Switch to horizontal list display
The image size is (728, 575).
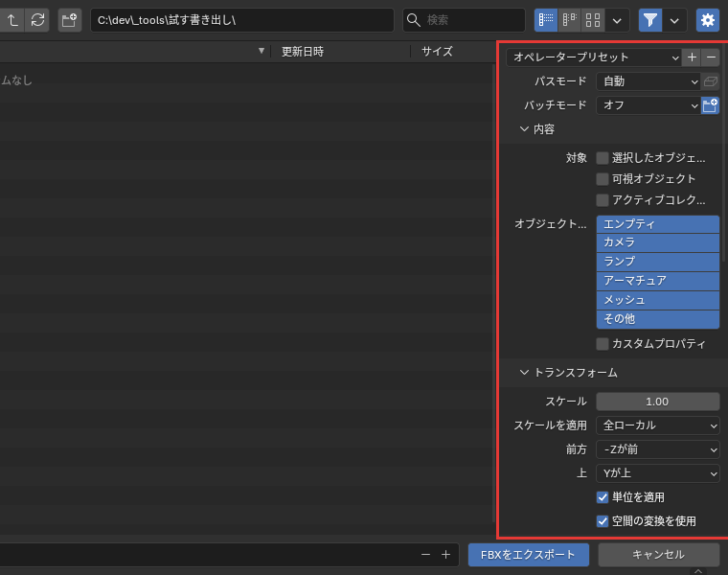(x=569, y=20)
